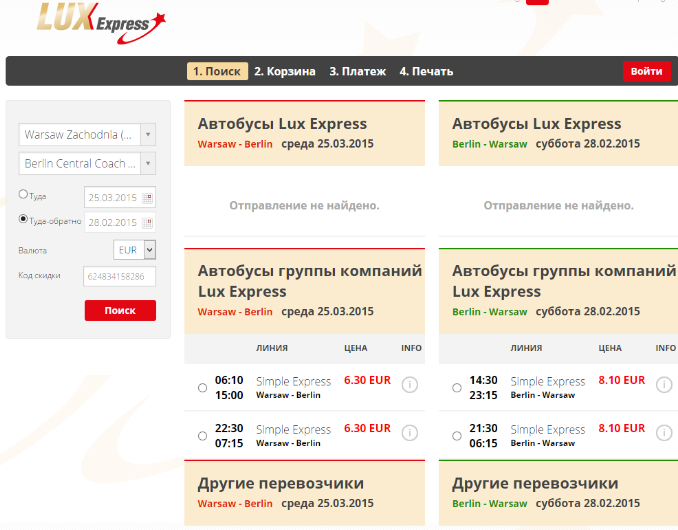Expand the Warsaw Zachodnia origin dropdown

tap(148, 134)
